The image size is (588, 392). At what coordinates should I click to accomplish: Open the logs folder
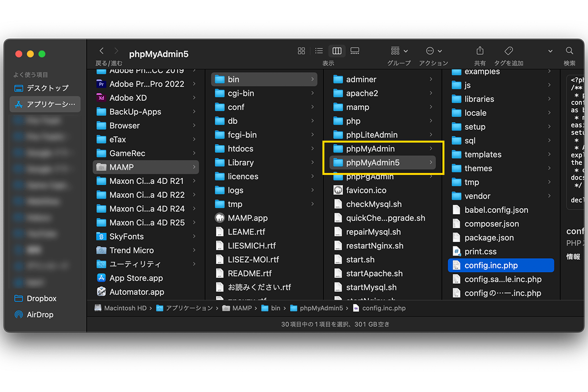(x=264, y=190)
